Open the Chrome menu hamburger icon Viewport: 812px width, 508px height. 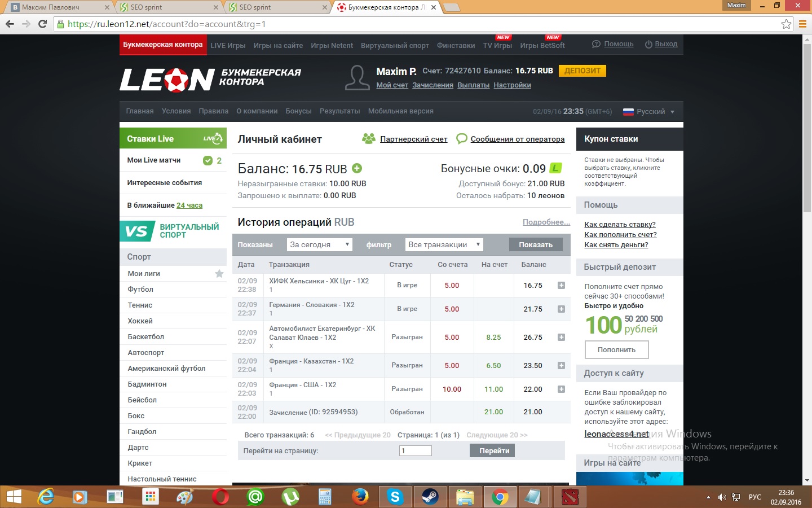click(x=802, y=24)
